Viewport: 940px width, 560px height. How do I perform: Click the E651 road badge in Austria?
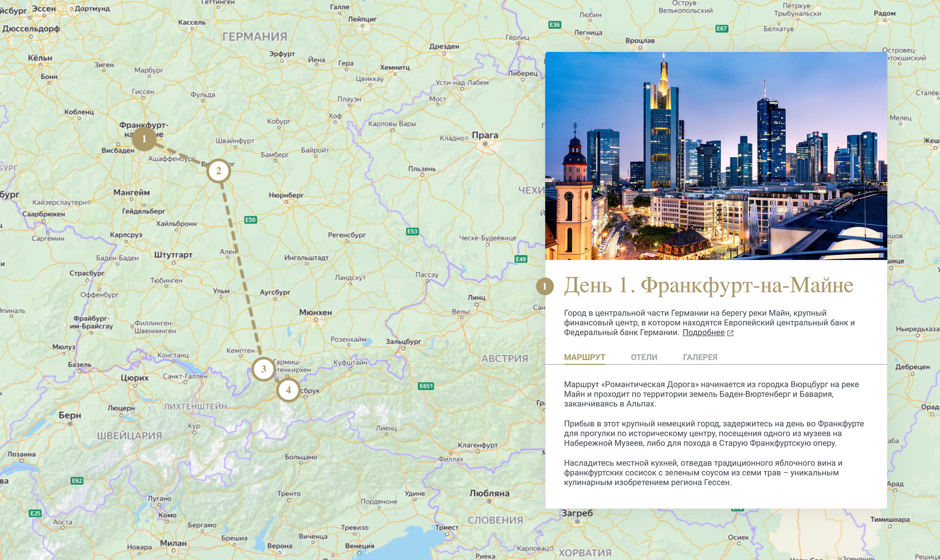(x=426, y=386)
